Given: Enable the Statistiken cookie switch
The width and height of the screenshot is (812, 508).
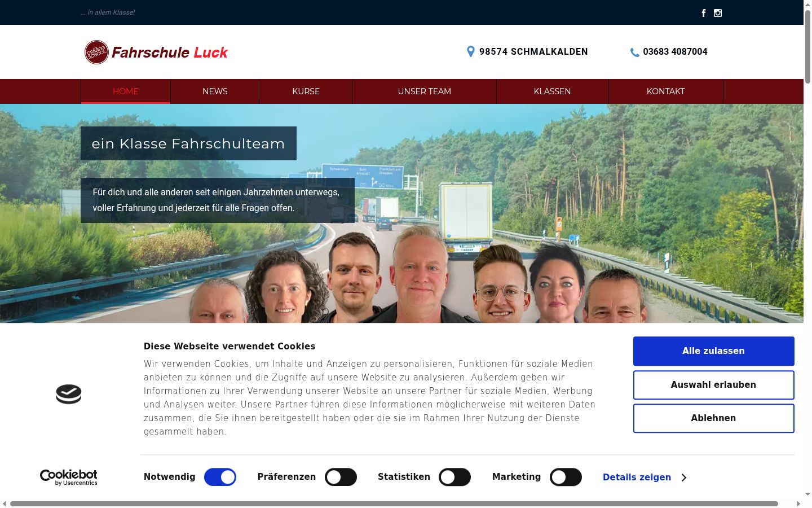Looking at the screenshot, I should [454, 477].
